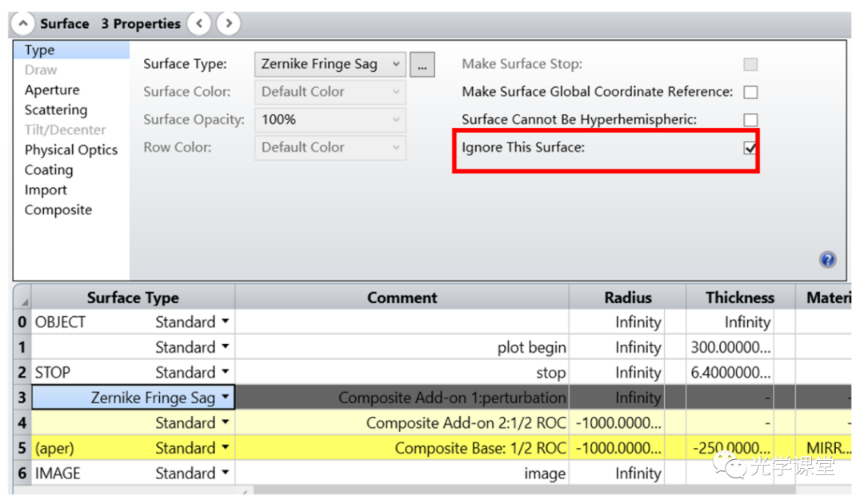This screenshot has width=864, height=504.
Task: Click Infinity thickness cell of OBJECT row
Action: (x=730, y=322)
